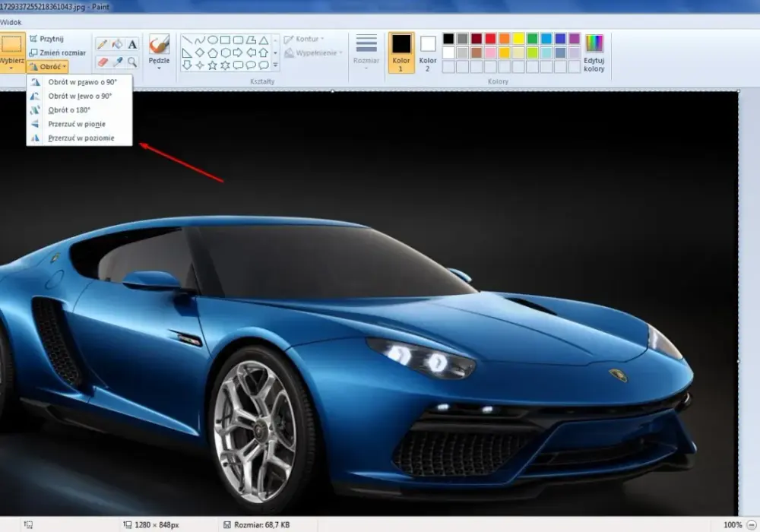
Task: Open the Kontur outline dropdown
Action: tap(304, 39)
